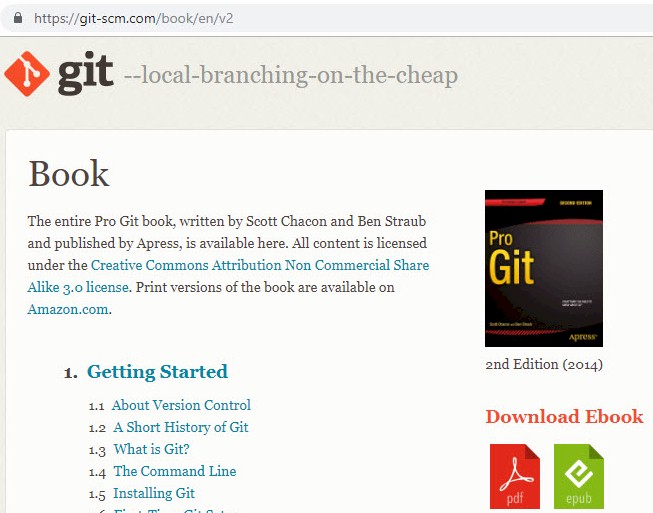This screenshot has height=513, width=653.
Task: Click the --local-branching-on-the-cheap tagline
Action: click(291, 75)
